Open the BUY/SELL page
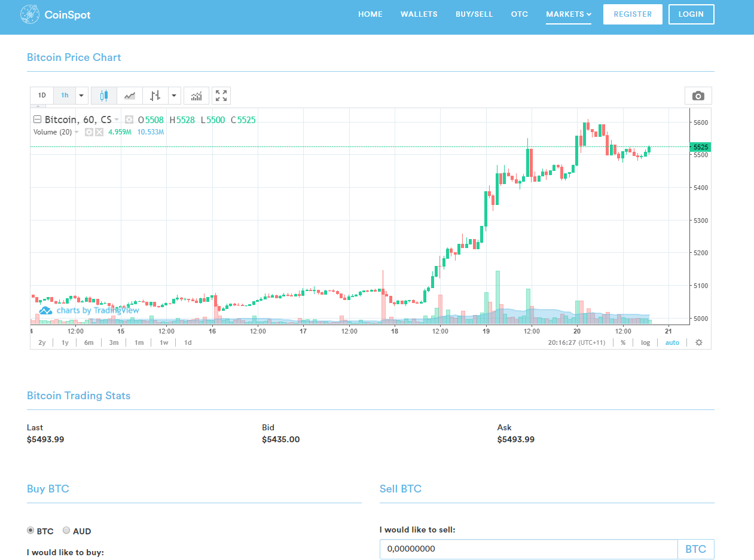 pyautogui.click(x=474, y=14)
